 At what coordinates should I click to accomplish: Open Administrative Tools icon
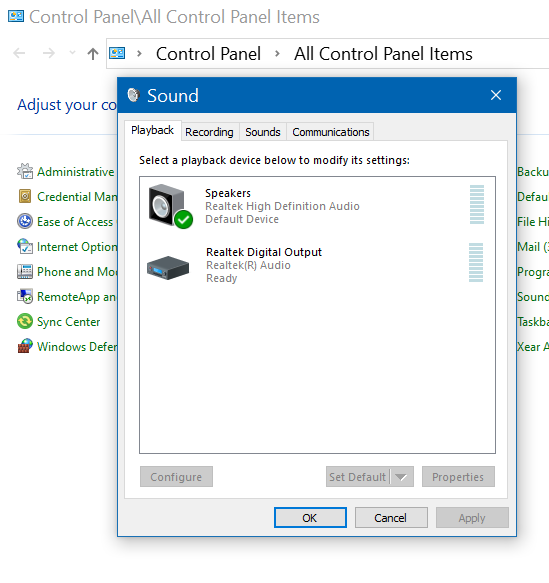[x=25, y=171]
